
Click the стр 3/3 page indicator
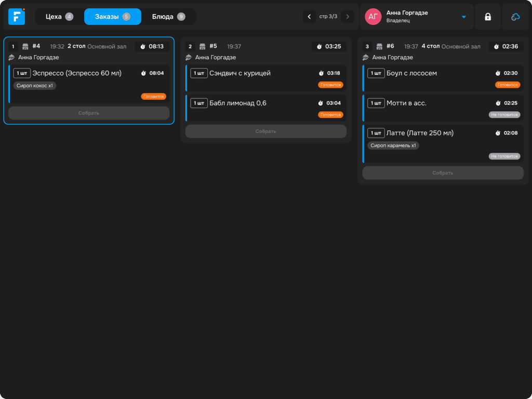pos(328,16)
